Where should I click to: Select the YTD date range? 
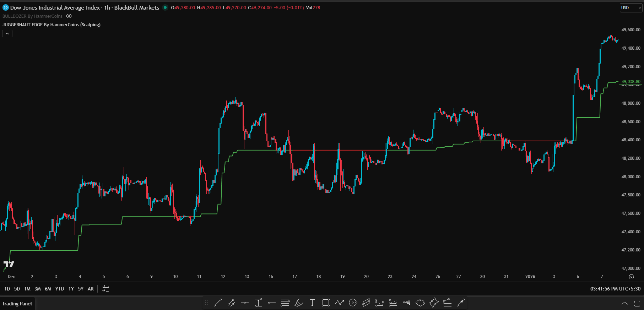point(60,289)
